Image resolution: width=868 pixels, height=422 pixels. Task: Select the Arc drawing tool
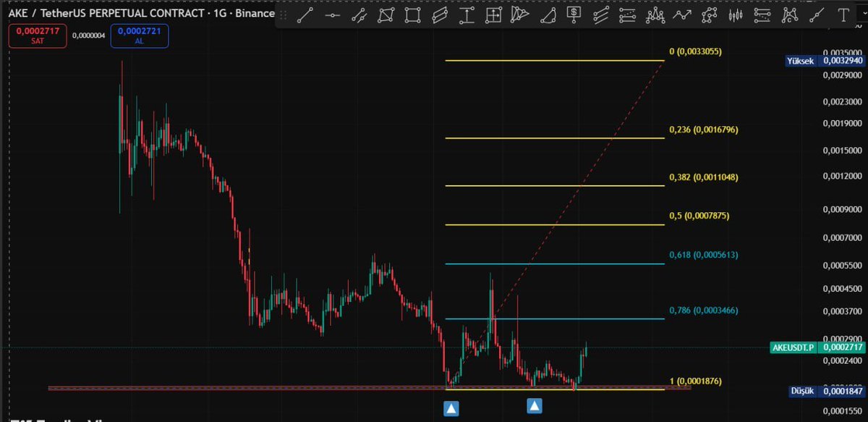click(x=548, y=15)
